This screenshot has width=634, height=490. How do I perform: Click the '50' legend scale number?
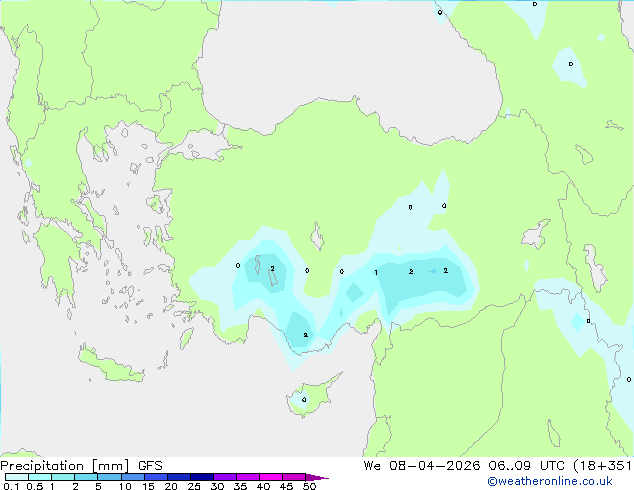309,486
